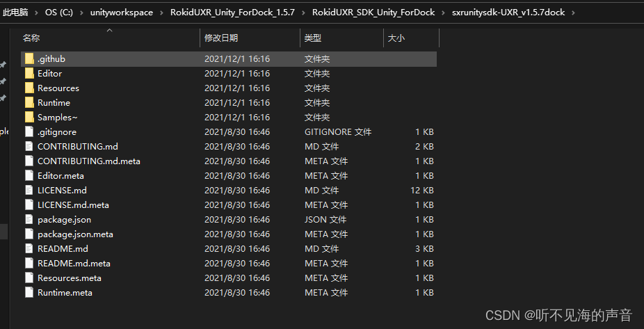The image size is (644, 329).
Task: Go to OS (C:) in address bar
Action: coord(59,13)
